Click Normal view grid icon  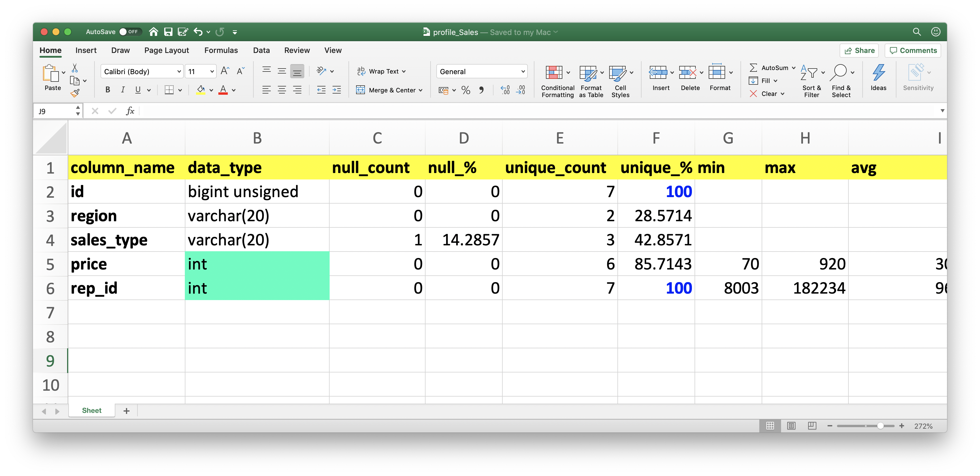pos(770,426)
